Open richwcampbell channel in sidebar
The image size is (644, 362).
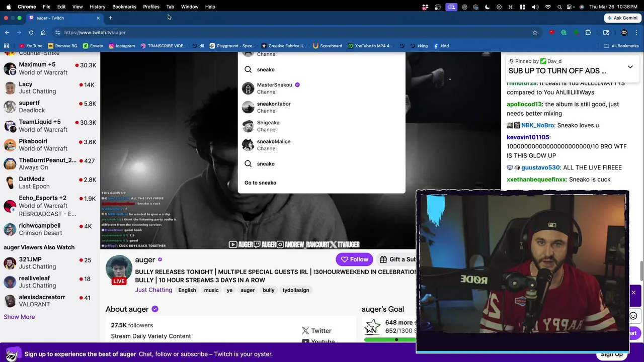point(50,229)
